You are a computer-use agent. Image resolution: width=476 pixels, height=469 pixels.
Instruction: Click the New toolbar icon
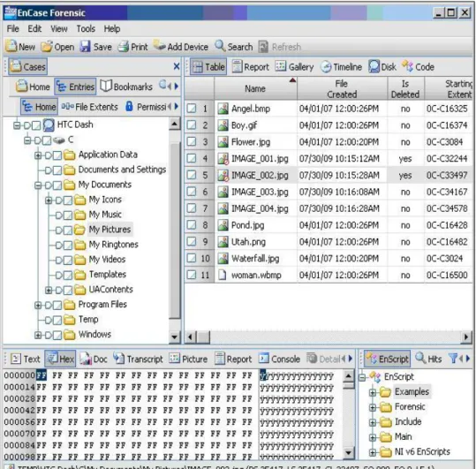coord(11,47)
